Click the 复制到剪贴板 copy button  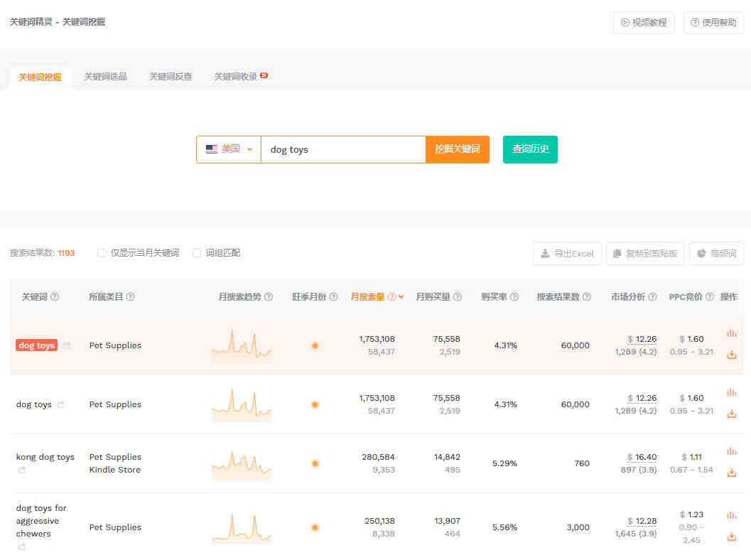coord(645,254)
